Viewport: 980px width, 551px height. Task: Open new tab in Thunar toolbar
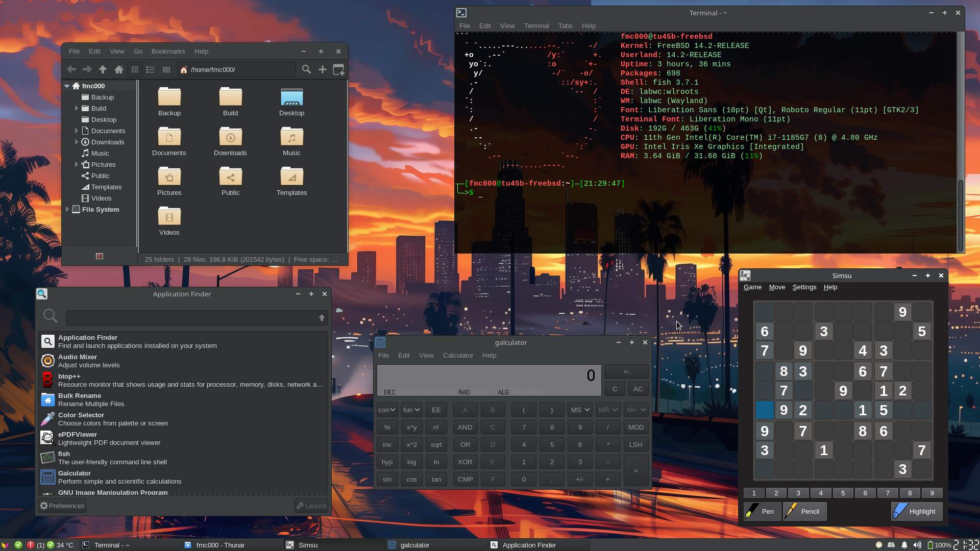[323, 69]
